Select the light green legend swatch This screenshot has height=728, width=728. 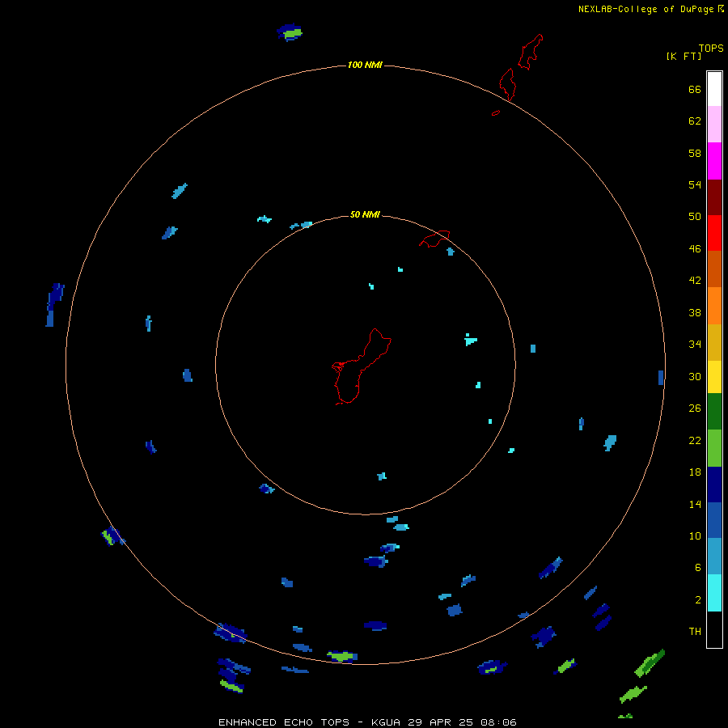[714, 448]
